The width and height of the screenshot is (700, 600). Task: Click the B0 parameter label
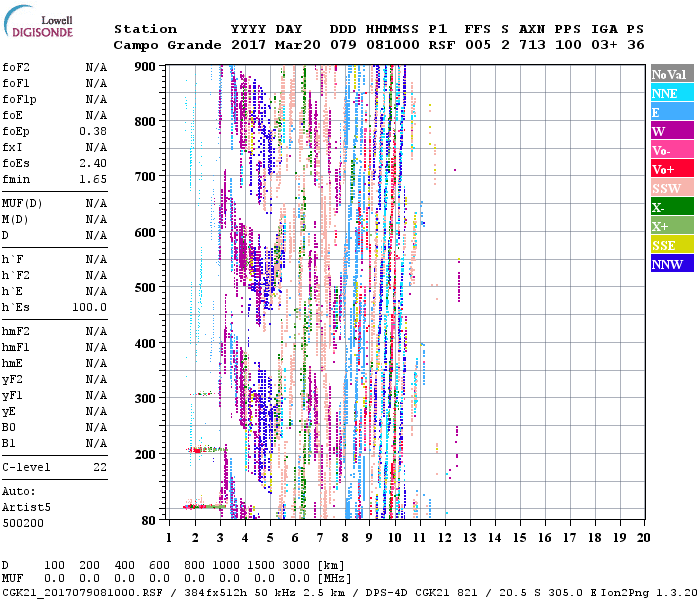click(x=8, y=427)
